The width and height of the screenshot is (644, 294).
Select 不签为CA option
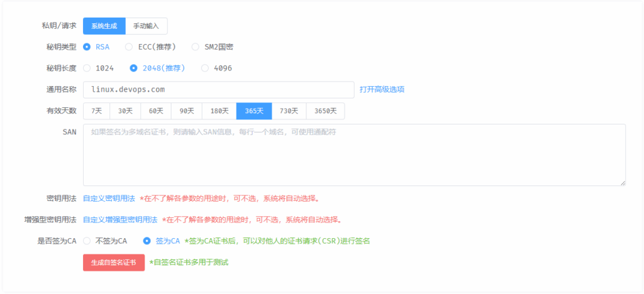point(105,241)
